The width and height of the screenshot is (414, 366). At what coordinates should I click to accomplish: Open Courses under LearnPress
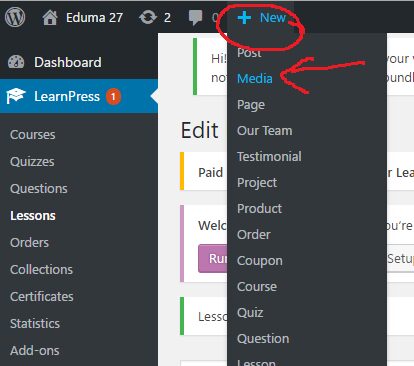coord(33,135)
